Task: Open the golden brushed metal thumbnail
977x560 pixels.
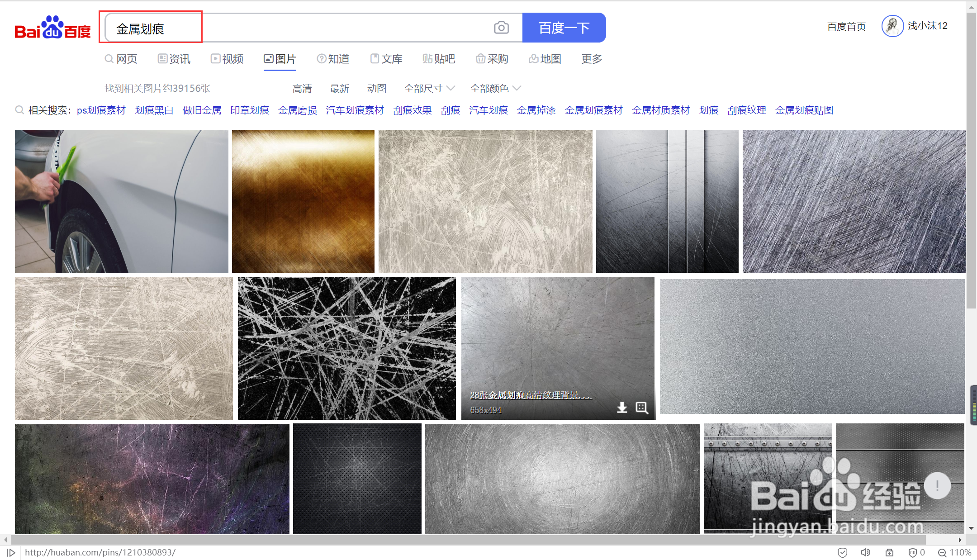Action: click(x=303, y=202)
